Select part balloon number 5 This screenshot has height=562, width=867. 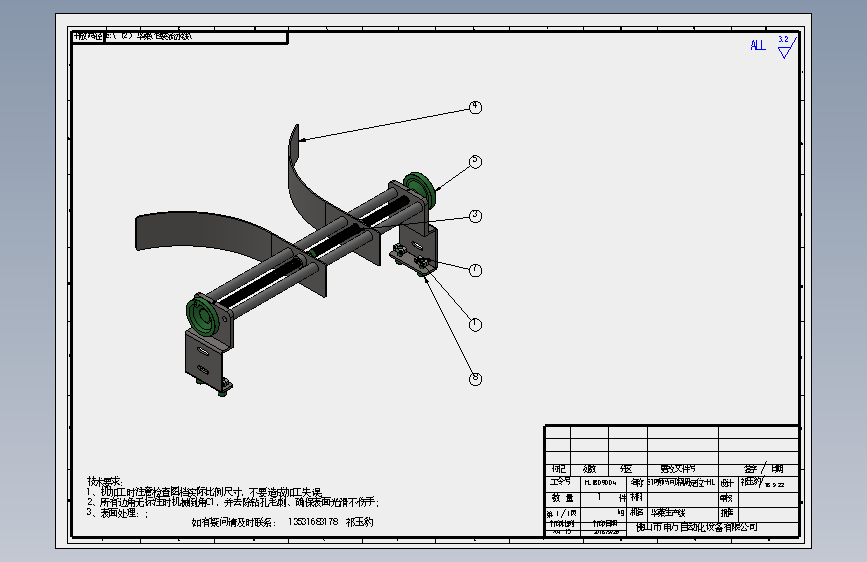click(475, 162)
